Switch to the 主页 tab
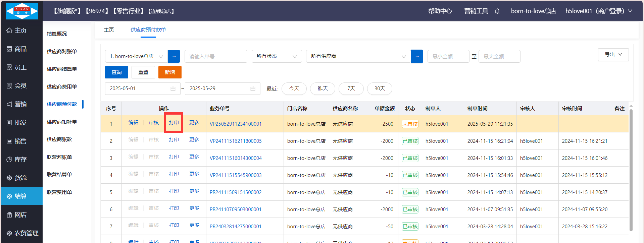Screen dimensions: 644x243 pyautogui.click(x=109, y=30)
